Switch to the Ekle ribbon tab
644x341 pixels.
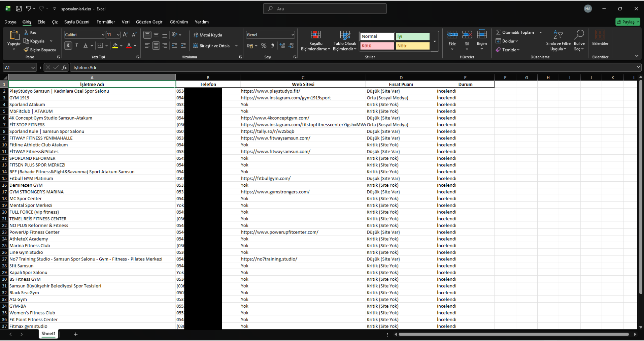(x=41, y=22)
